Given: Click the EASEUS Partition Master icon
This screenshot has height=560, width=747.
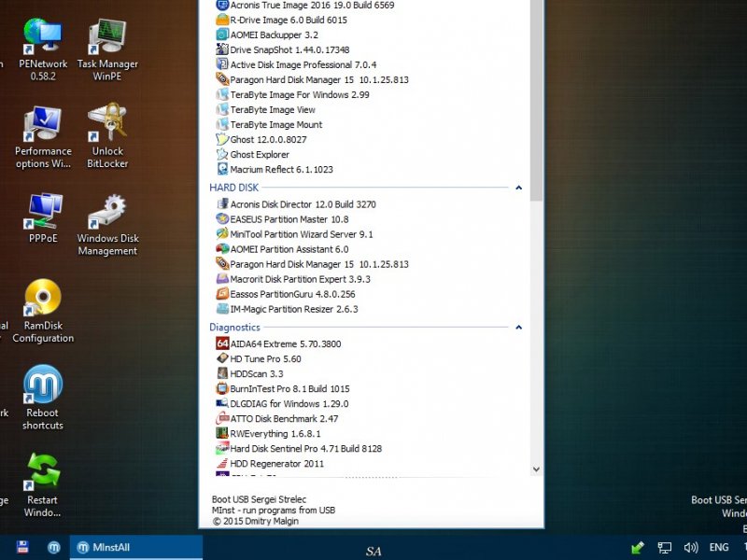Looking at the screenshot, I should pos(222,219).
